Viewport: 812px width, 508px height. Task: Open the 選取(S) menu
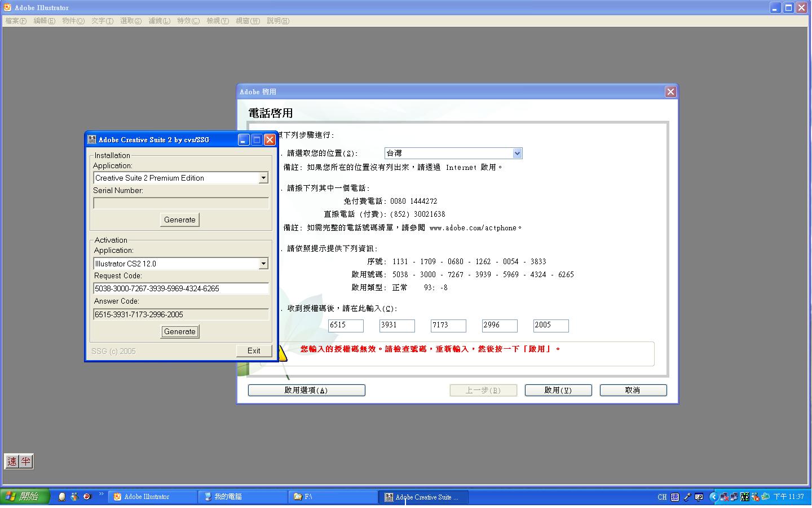coord(131,21)
